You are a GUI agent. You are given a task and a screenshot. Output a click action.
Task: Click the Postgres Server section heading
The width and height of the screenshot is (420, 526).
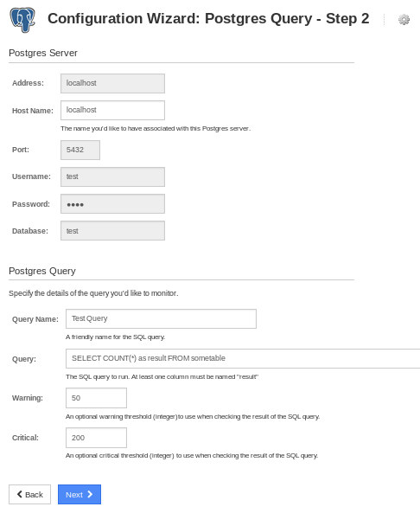[x=43, y=53]
